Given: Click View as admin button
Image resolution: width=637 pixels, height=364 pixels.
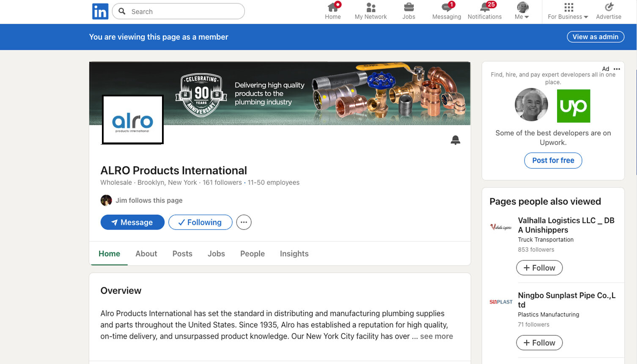Looking at the screenshot, I should [x=596, y=37].
